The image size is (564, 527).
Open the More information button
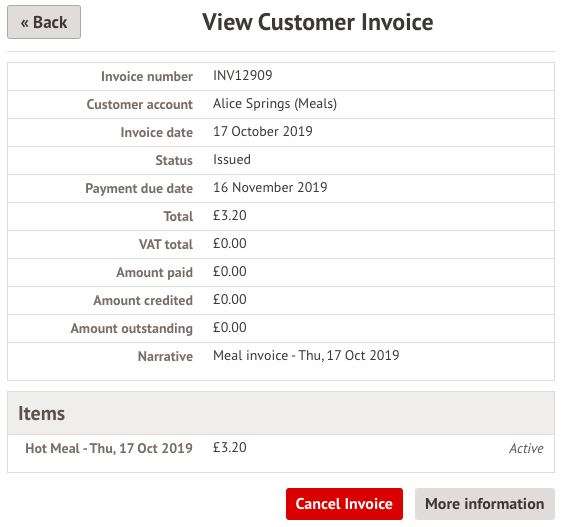(x=485, y=504)
